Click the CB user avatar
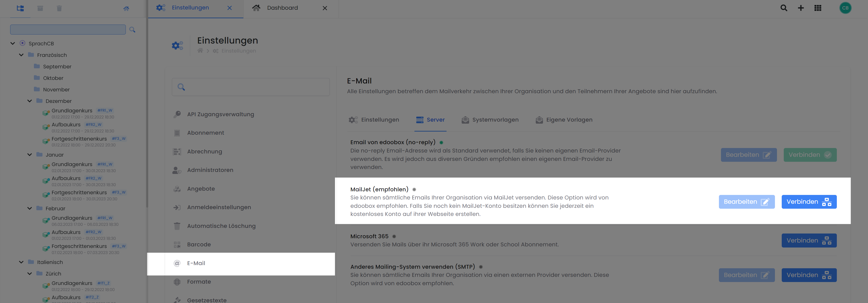 (845, 8)
